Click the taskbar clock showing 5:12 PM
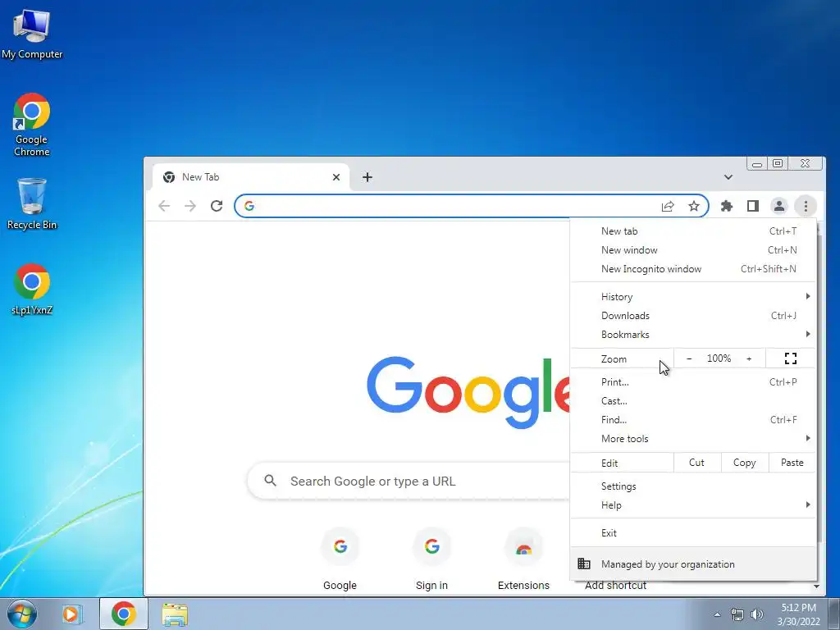Viewport: 840px width, 630px height. [798, 614]
